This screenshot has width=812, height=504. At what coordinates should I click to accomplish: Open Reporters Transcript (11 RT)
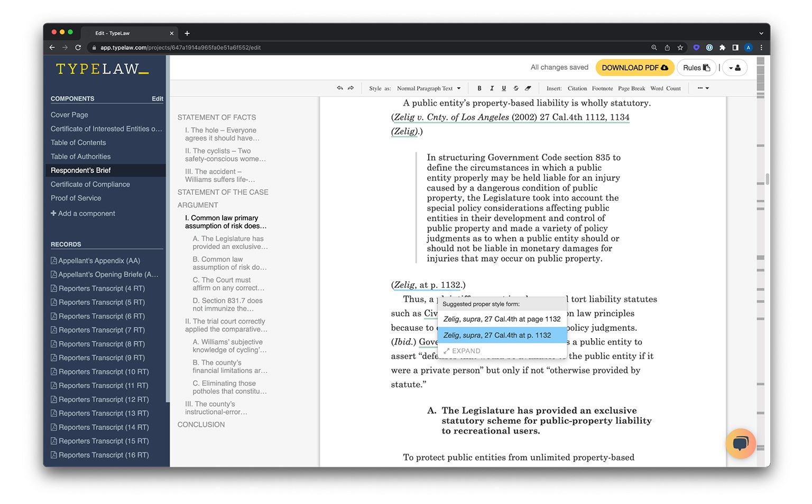click(x=100, y=386)
